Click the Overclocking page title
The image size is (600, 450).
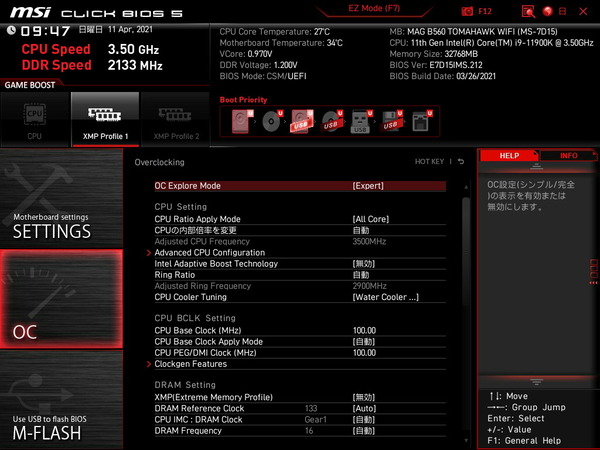pos(160,162)
